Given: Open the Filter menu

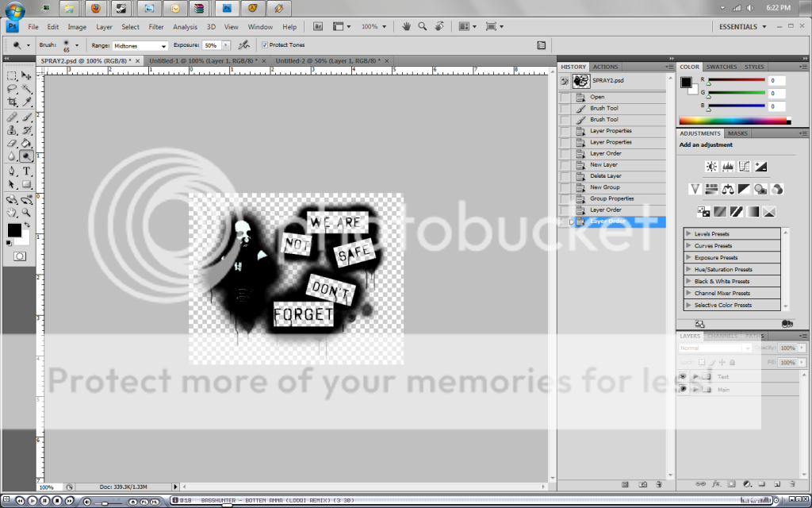Looking at the screenshot, I should point(156,27).
